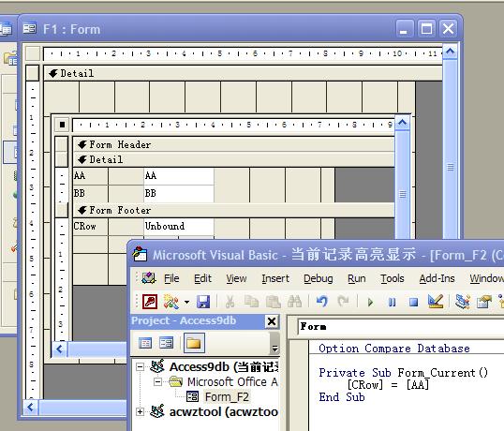The width and height of the screenshot is (504, 431).
Task: Select the Unbound CRow text box
Action: coord(179,226)
